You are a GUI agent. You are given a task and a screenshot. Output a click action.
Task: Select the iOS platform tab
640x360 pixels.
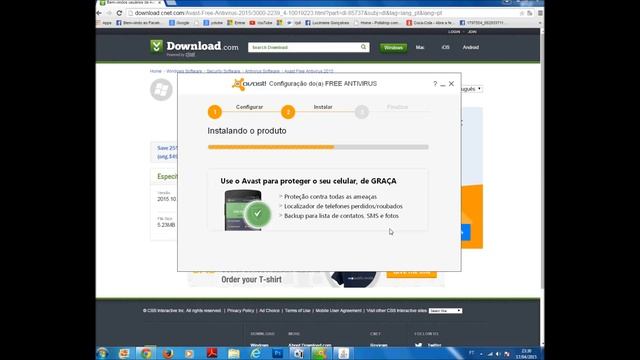click(x=445, y=47)
